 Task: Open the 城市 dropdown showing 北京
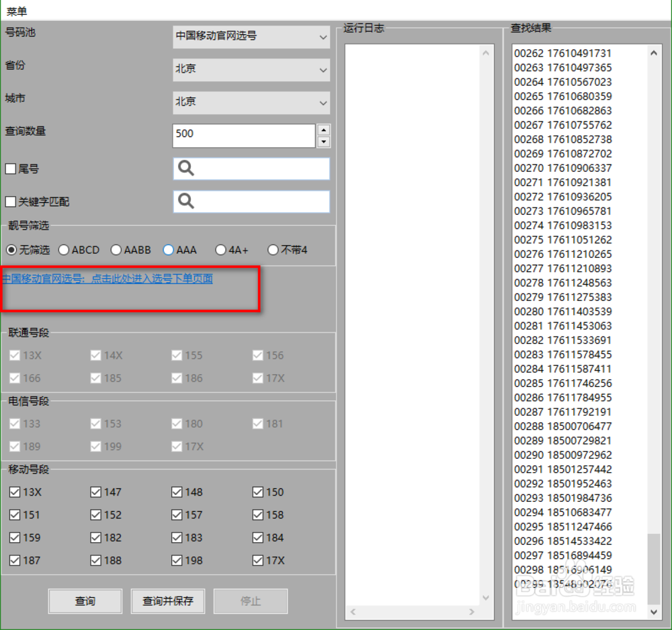[x=251, y=102]
